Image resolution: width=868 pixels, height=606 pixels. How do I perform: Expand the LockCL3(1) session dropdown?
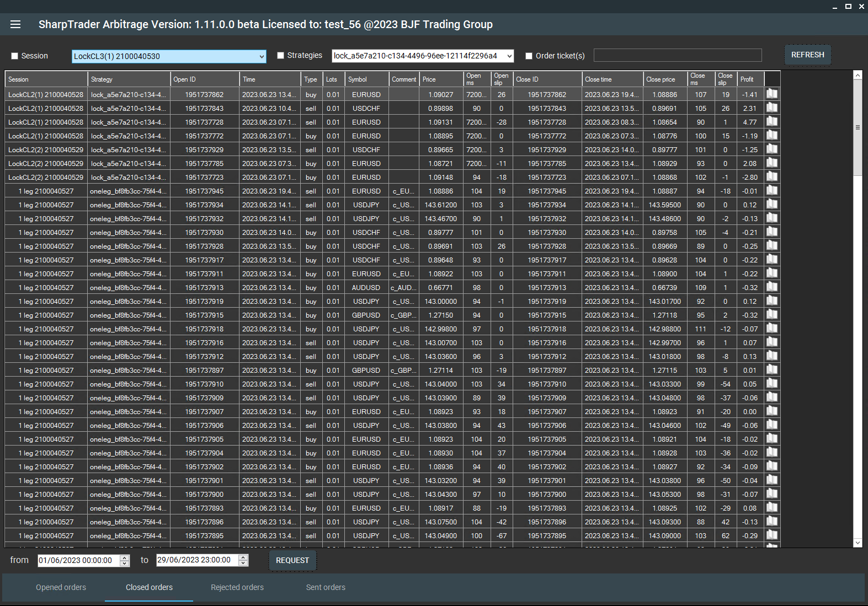click(262, 56)
